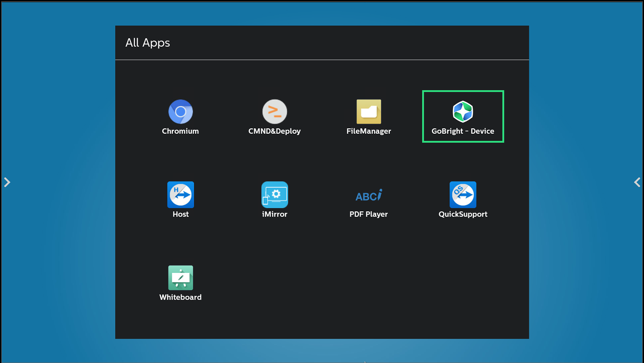
Task: Select the "FileManager" label text
Action: [368, 131]
